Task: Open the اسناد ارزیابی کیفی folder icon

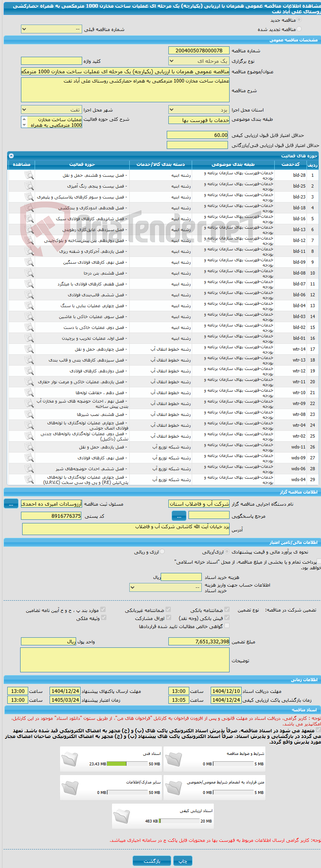Action: [x=122, y=816]
